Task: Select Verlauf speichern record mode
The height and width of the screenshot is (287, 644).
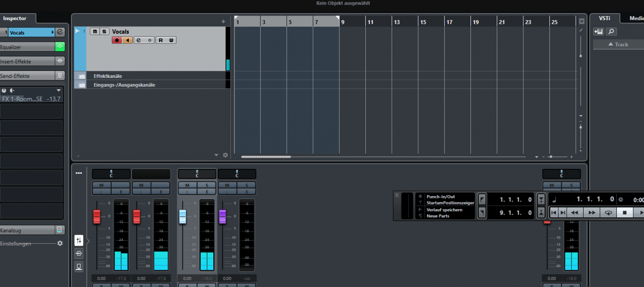Action: point(445,210)
